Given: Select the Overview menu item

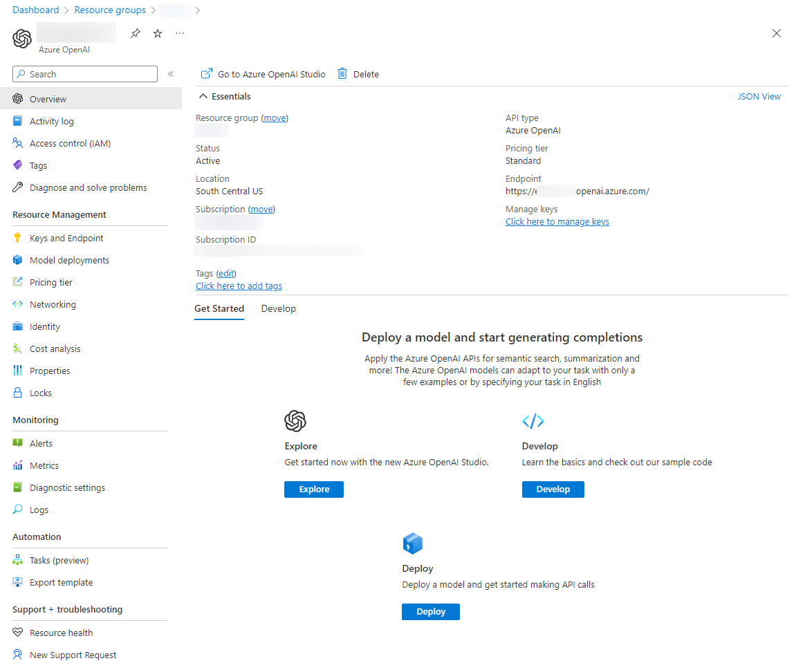Looking at the screenshot, I should (91, 99).
